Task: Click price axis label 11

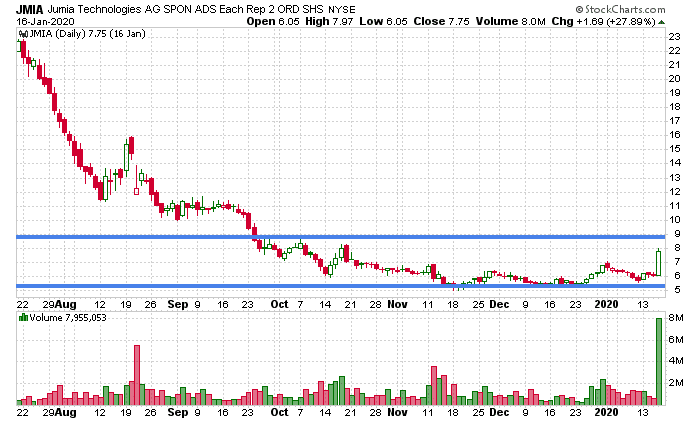Action: [x=674, y=206]
